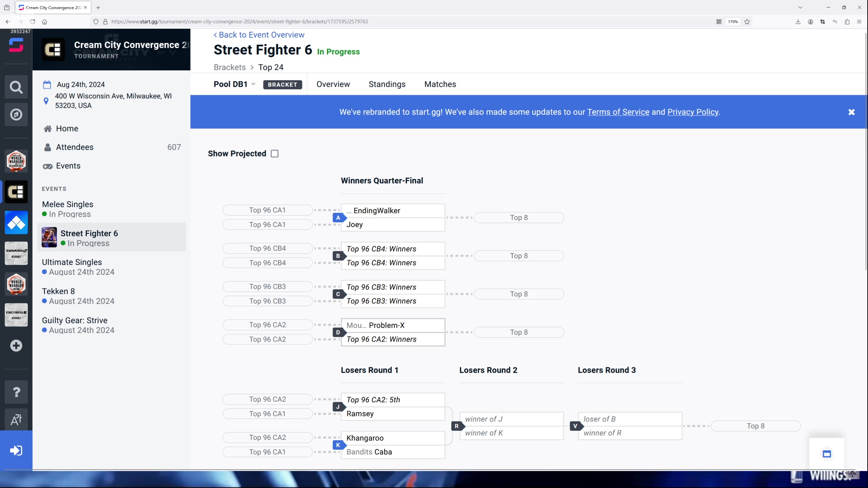Open the browser tab list chevron
The width and height of the screenshot is (868, 488).
[x=800, y=7]
